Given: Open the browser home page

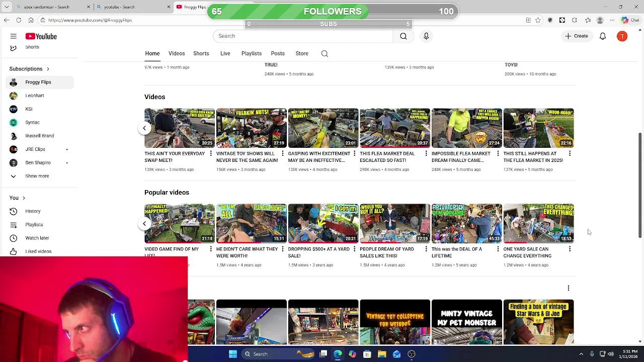Looking at the screenshot, I should click(x=31, y=20).
